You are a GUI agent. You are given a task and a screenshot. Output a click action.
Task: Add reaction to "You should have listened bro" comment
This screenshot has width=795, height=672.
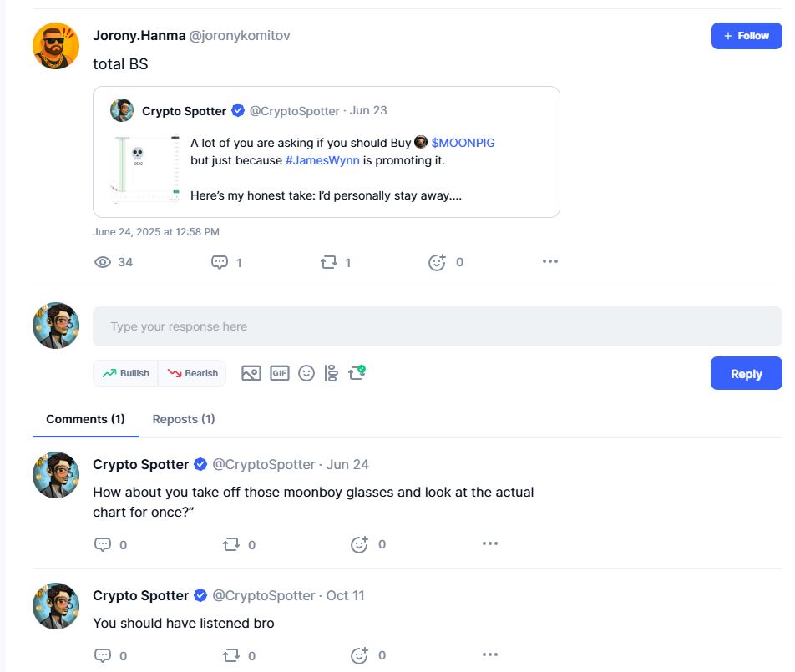point(360,655)
